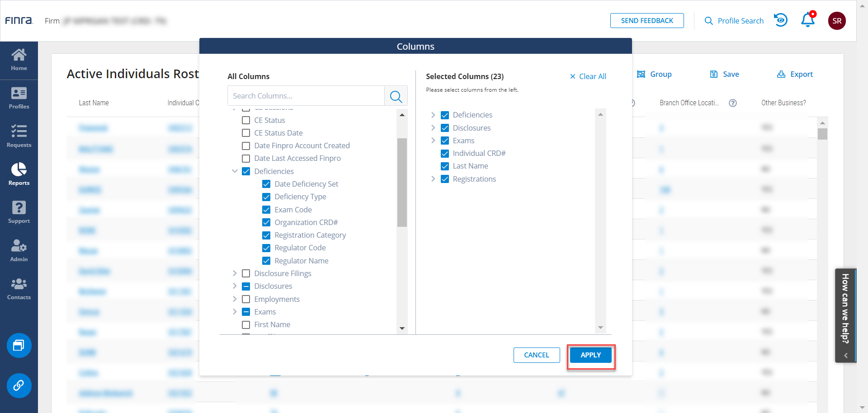The height and width of the screenshot is (413, 868).
Task: Enable the First Name column checkbox
Action: (x=246, y=325)
